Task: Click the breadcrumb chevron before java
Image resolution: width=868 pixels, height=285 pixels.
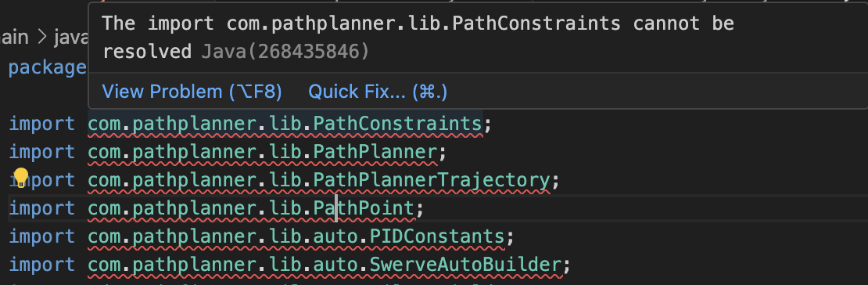Action: (41, 38)
